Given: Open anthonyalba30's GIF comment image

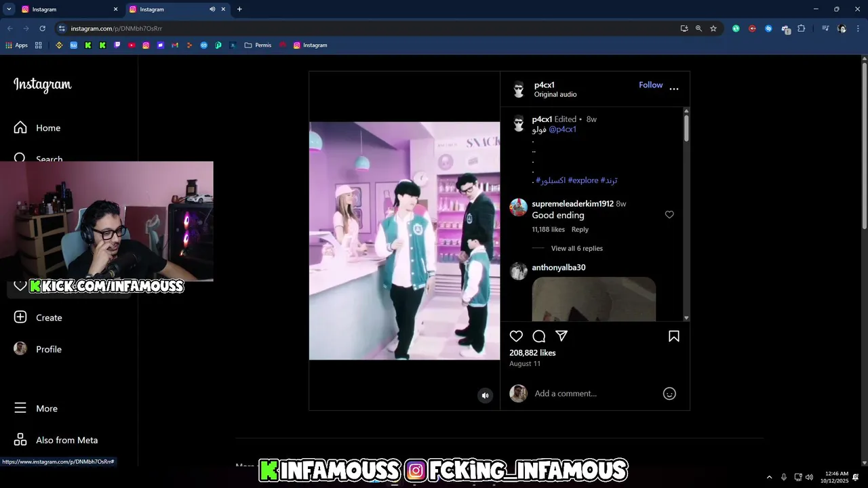Looking at the screenshot, I should click(594, 299).
